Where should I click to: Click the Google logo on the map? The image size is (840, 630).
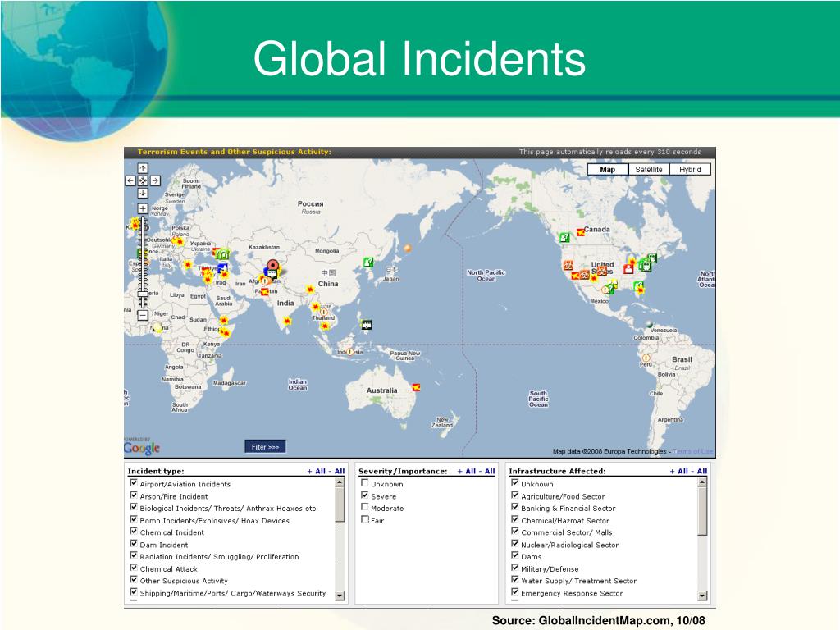142,448
